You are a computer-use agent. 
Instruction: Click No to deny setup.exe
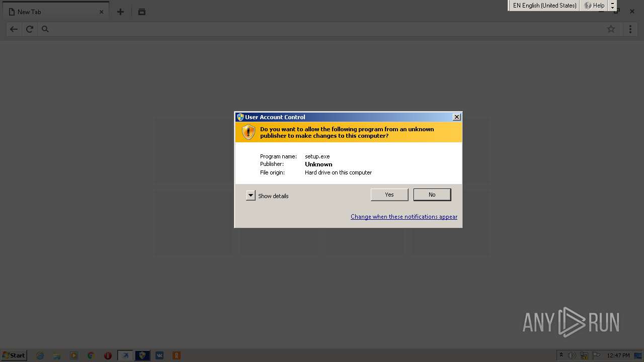(432, 195)
